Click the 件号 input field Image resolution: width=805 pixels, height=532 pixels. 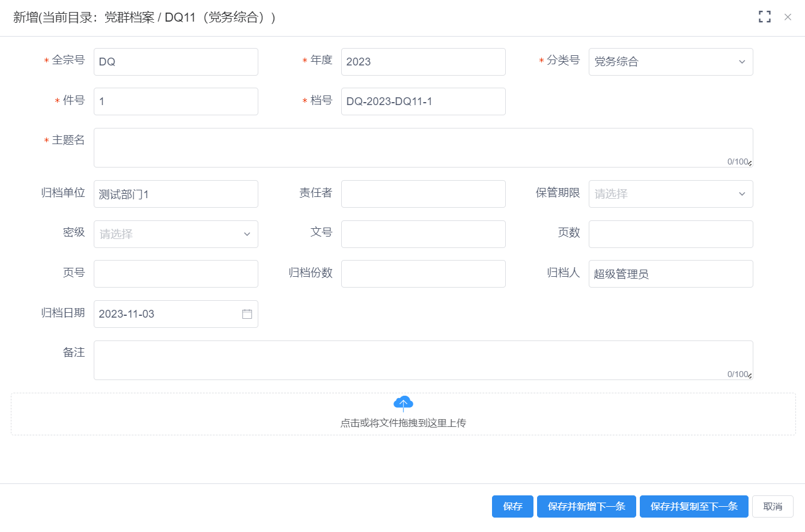pyautogui.click(x=175, y=101)
